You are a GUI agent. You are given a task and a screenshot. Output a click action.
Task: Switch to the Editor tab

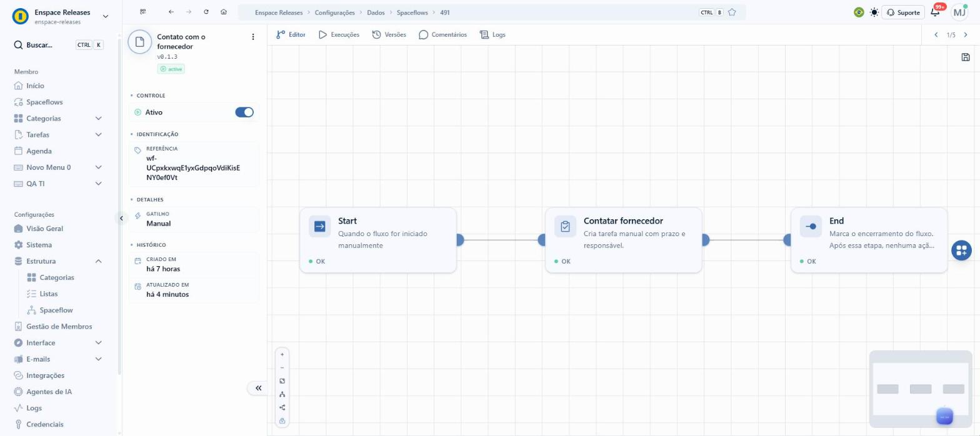tap(291, 35)
